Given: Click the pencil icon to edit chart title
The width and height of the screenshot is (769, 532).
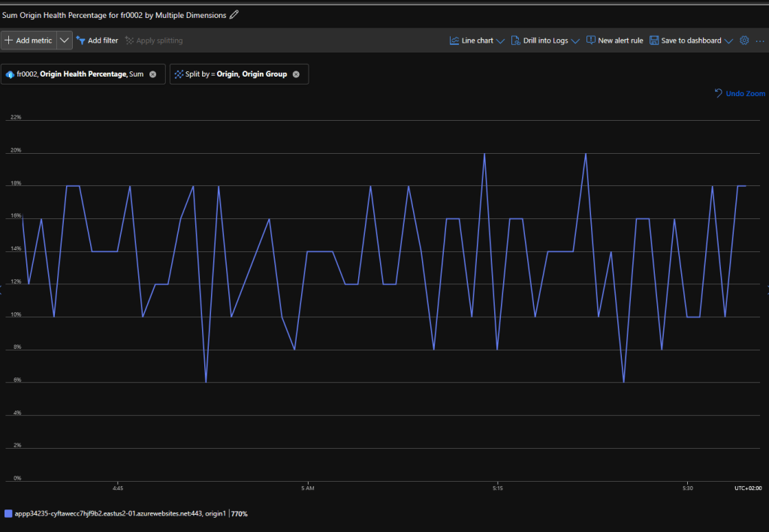Looking at the screenshot, I should tap(234, 15).
